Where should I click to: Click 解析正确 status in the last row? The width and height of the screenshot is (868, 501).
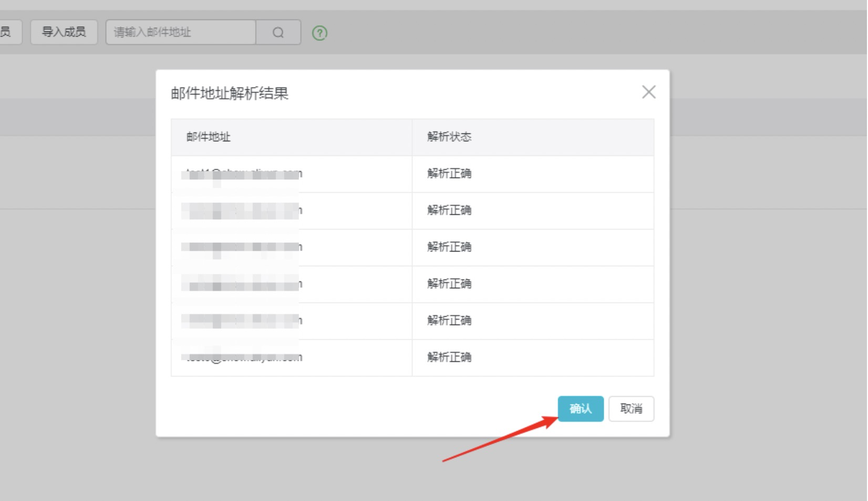point(449,358)
